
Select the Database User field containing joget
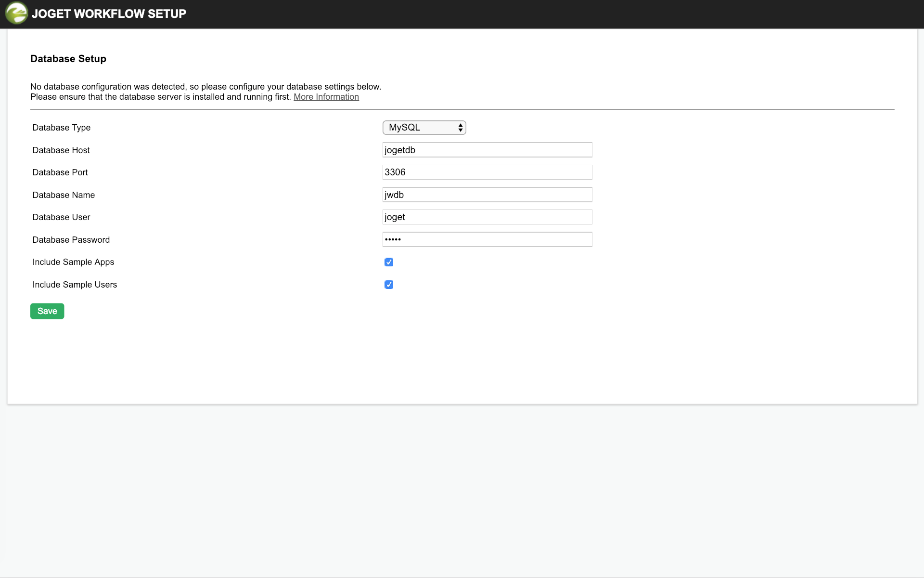(x=487, y=217)
